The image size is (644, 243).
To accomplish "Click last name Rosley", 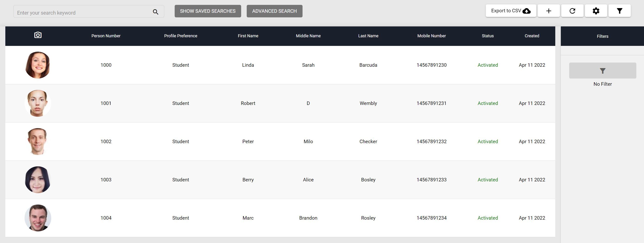I will point(368,218).
